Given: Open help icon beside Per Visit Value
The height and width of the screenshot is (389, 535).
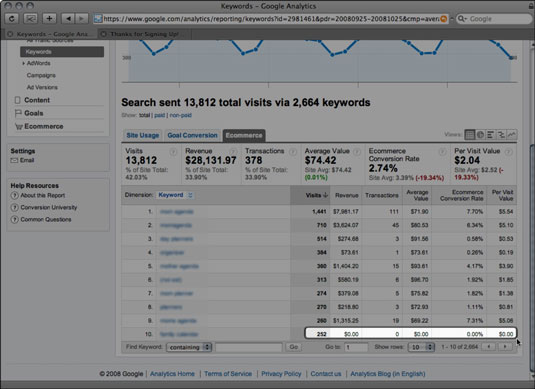Looking at the screenshot, I should pos(508,152).
